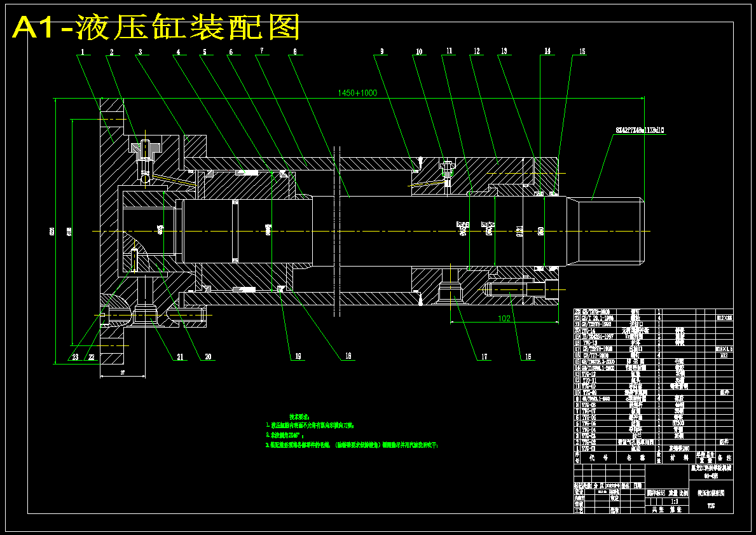Pick part balloon number 23
Viewport: 756px width, 535px height.
pos(76,357)
